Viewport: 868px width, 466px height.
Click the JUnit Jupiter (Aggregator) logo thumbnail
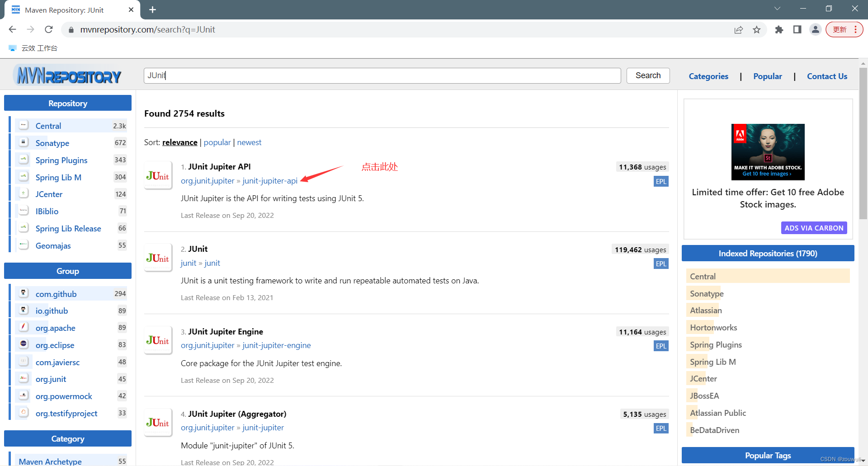(158, 422)
